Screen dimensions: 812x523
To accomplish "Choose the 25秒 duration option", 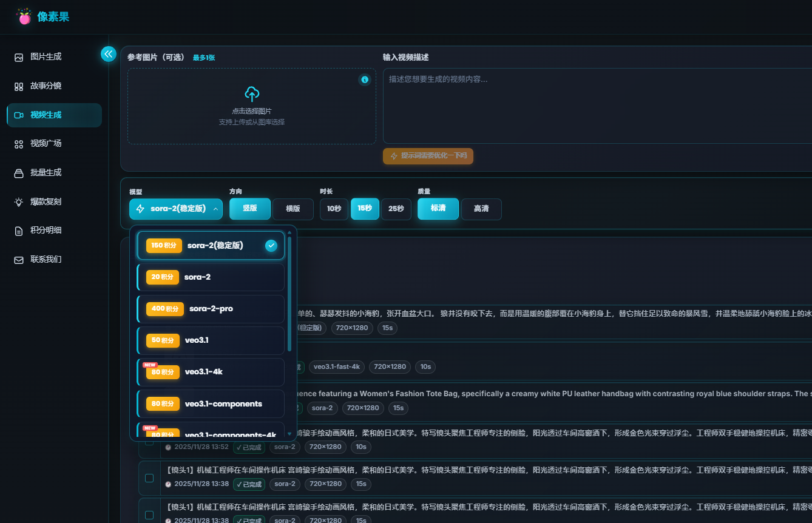I will [396, 209].
